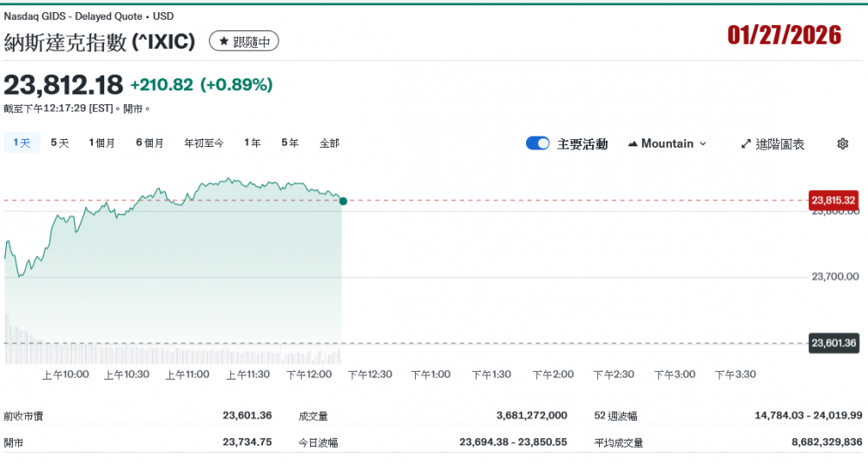Click green dot at chart line end
The width and height of the screenshot is (868, 464).
click(x=343, y=201)
